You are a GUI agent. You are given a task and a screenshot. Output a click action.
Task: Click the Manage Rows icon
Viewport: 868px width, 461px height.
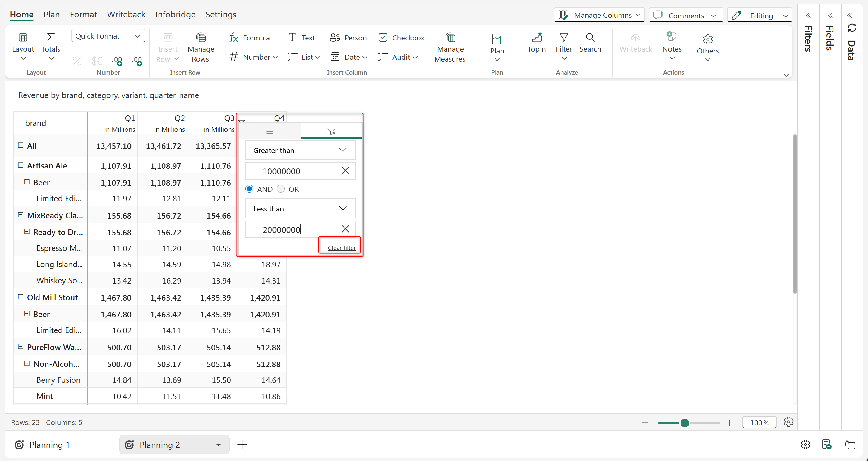(201, 37)
